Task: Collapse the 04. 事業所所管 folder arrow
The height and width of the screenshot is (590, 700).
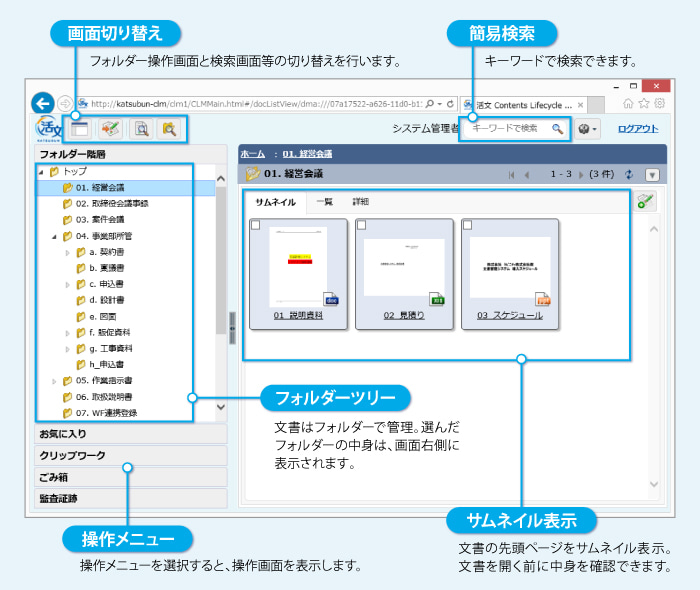Action: 54,237
